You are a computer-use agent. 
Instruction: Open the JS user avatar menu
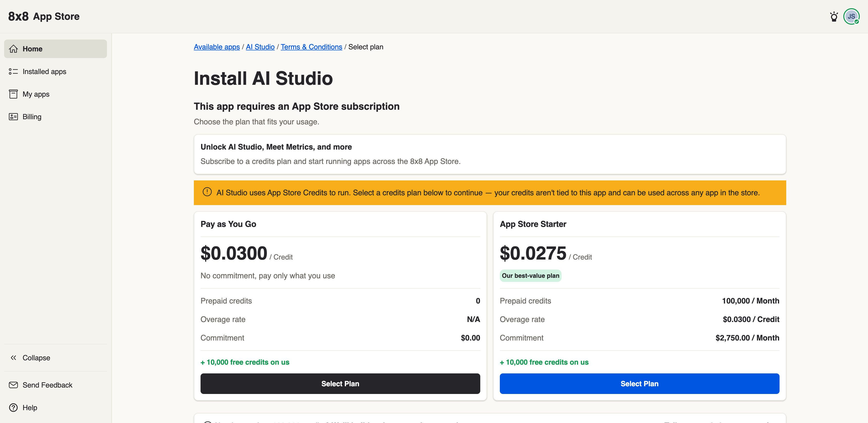[x=851, y=16]
